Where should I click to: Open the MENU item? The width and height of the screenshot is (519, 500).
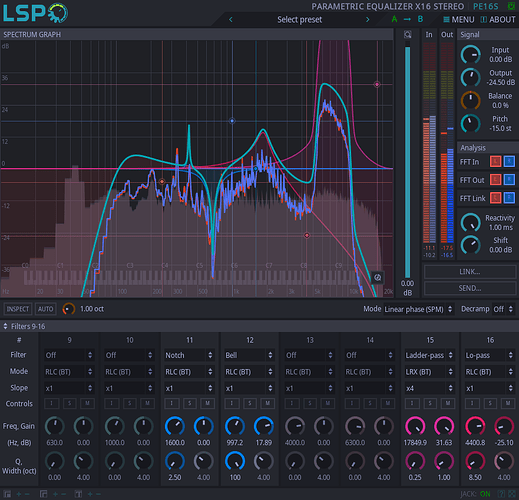click(x=459, y=20)
